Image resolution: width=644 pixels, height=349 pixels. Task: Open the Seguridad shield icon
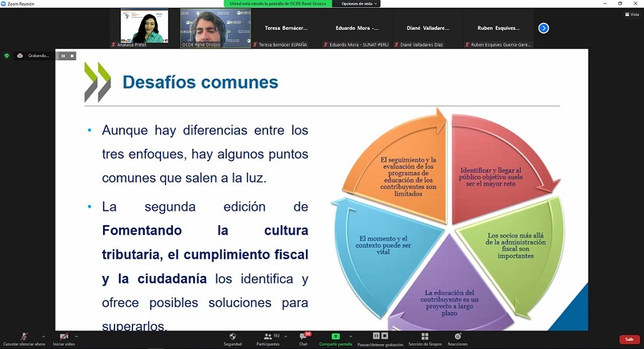233,336
